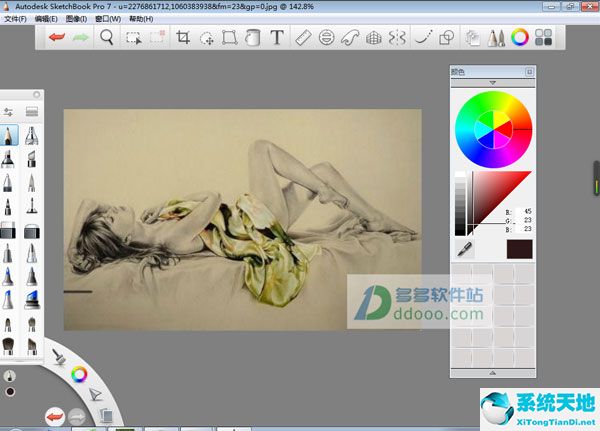Toggle the Steady Stroke tool
This screenshot has width=600, height=431.
click(424, 38)
